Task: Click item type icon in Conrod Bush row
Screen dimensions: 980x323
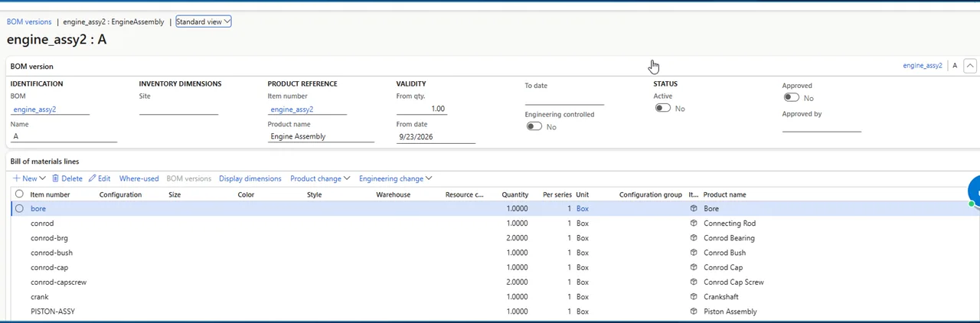Action: [694, 253]
